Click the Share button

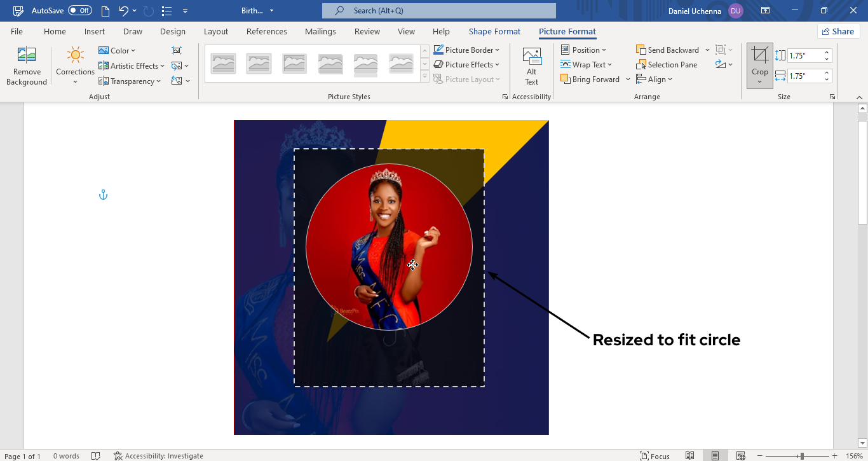837,32
